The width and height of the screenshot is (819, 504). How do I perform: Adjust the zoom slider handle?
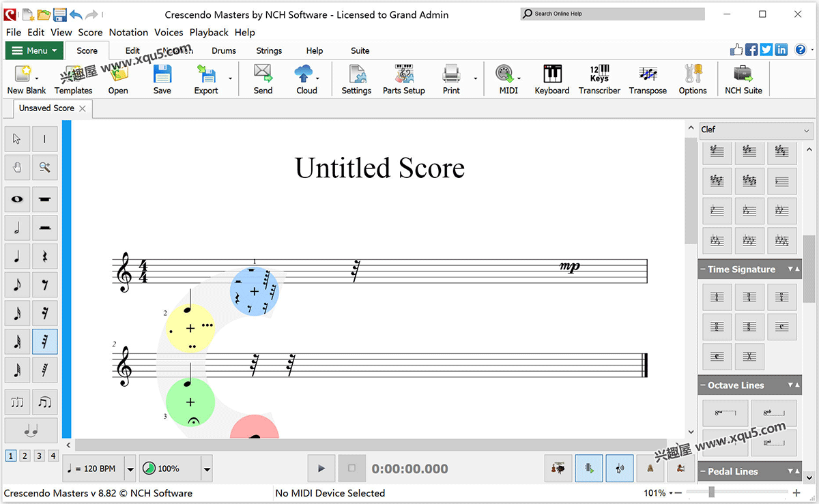pyautogui.click(x=711, y=492)
